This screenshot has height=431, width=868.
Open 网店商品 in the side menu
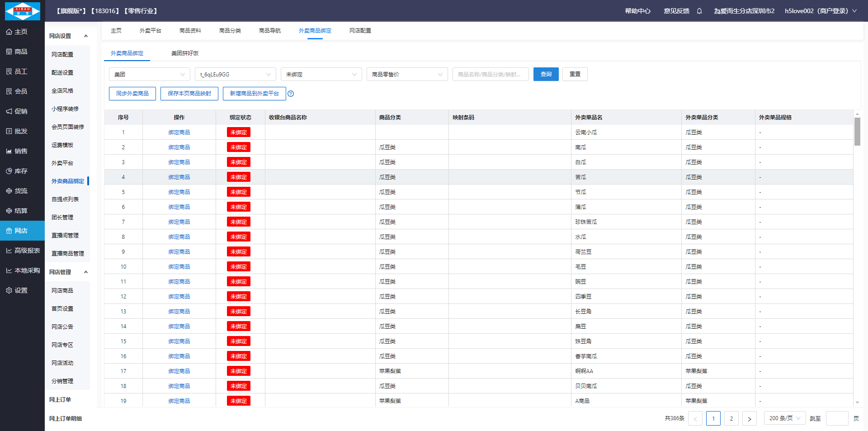62,291
